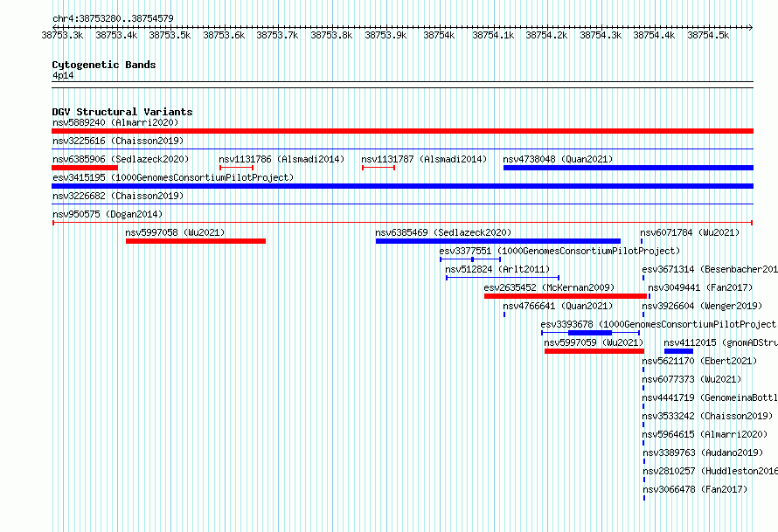This screenshot has width=778, height=532.
Task: Select the red nsv5889240 variant bar
Action: tap(402, 131)
